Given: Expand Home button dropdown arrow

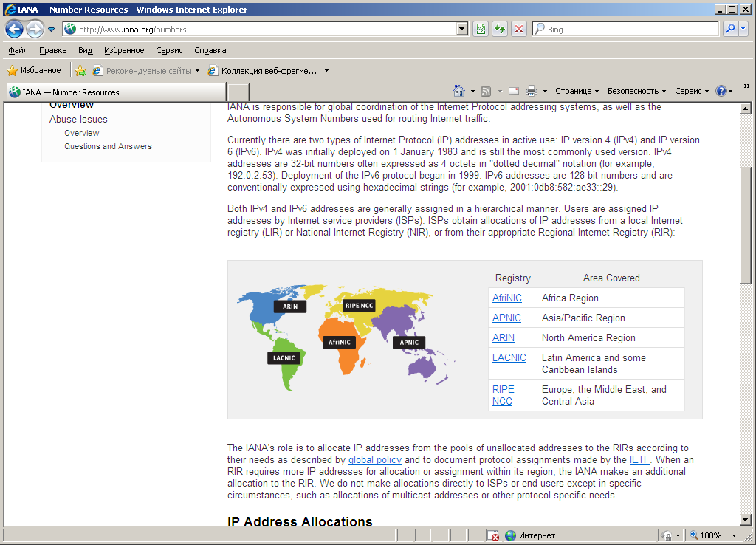Looking at the screenshot, I should (x=472, y=91).
